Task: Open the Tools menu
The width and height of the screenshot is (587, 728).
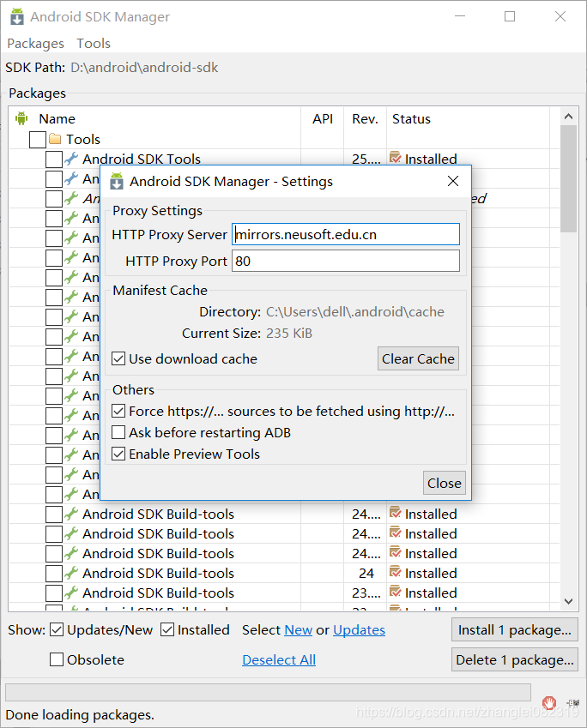Action: (94, 43)
